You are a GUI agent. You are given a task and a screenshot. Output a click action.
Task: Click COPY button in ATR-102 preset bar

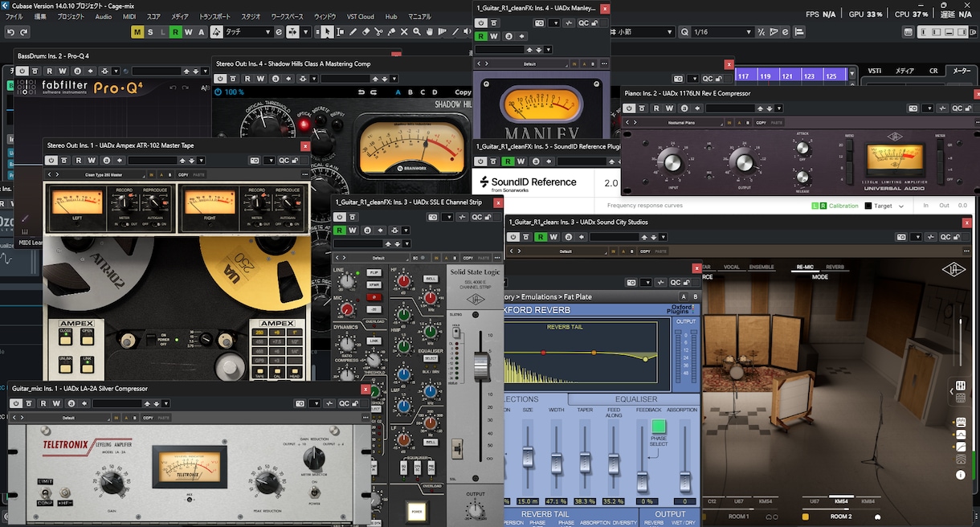click(x=183, y=174)
